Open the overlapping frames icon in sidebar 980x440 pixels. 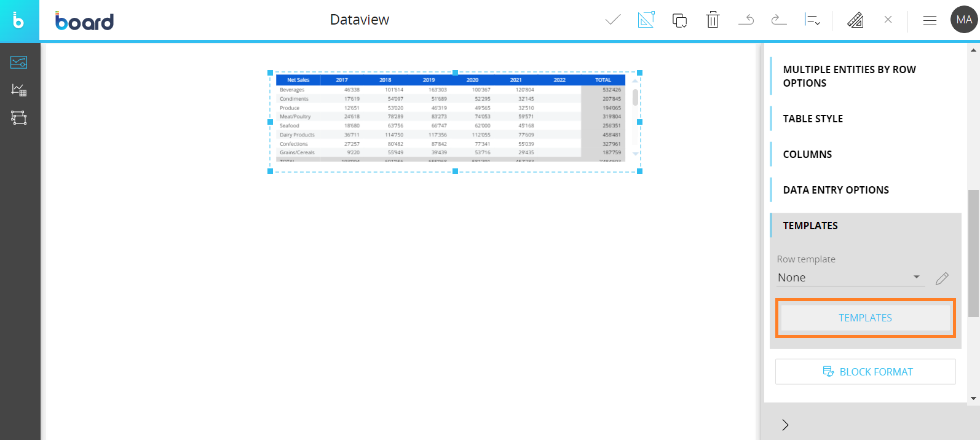(19, 118)
